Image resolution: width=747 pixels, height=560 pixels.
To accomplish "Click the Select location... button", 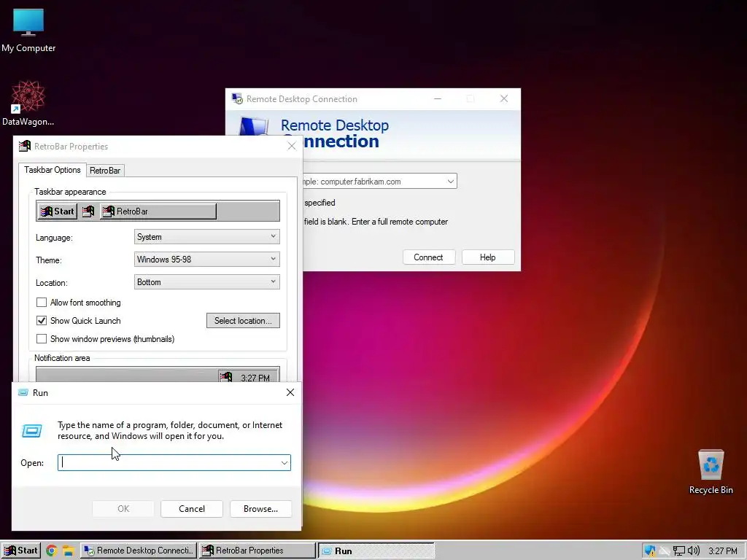I will click(243, 321).
